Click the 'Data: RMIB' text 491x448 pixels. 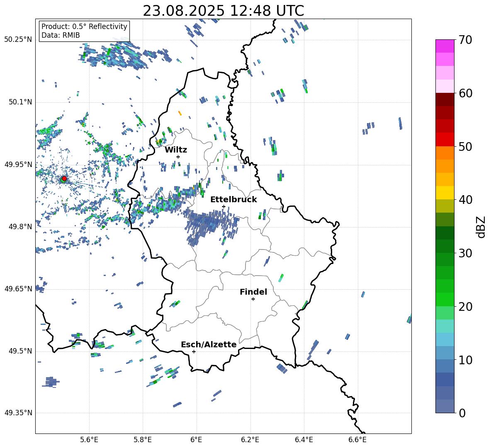point(61,35)
